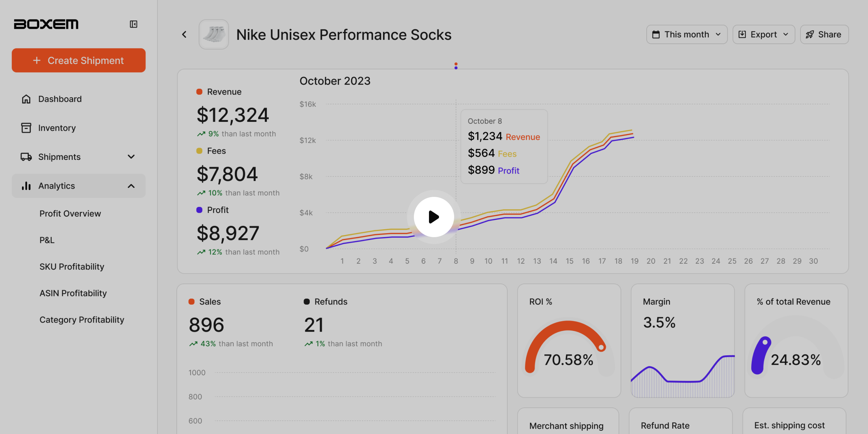Click the plus icon in Create Shipment

pyautogui.click(x=37, y=60)
